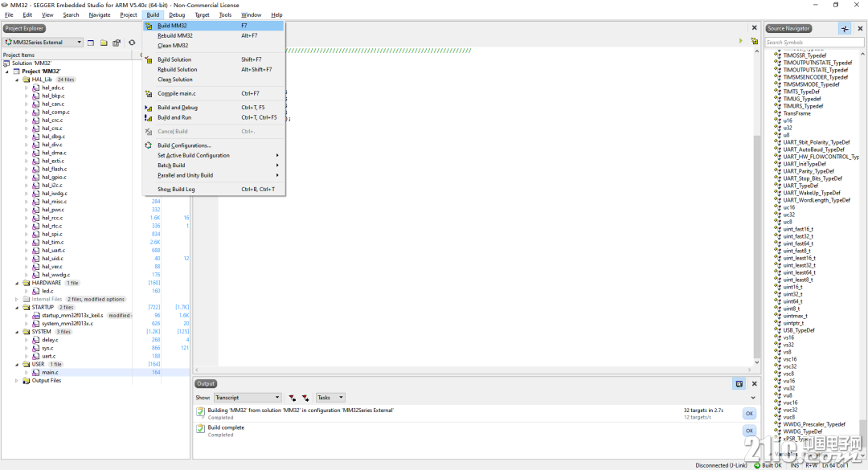Choose Rebuild MM32 menu entry
Viewport: 868px width, 470px height.
tap(214, 36)
